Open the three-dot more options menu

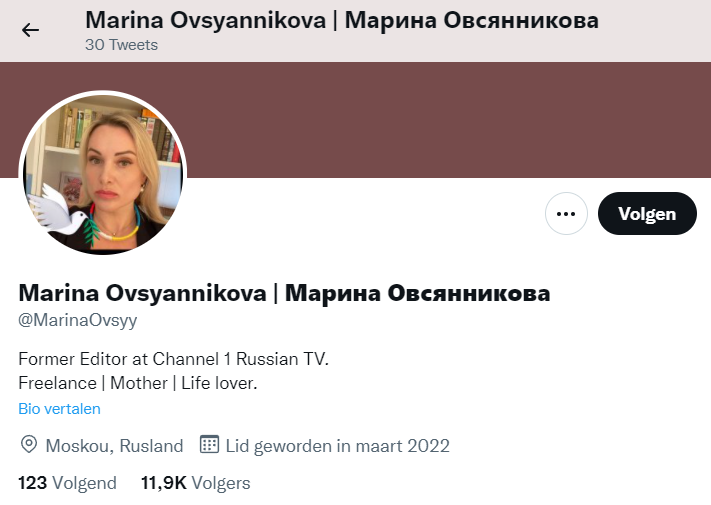[x=566, y=213]
